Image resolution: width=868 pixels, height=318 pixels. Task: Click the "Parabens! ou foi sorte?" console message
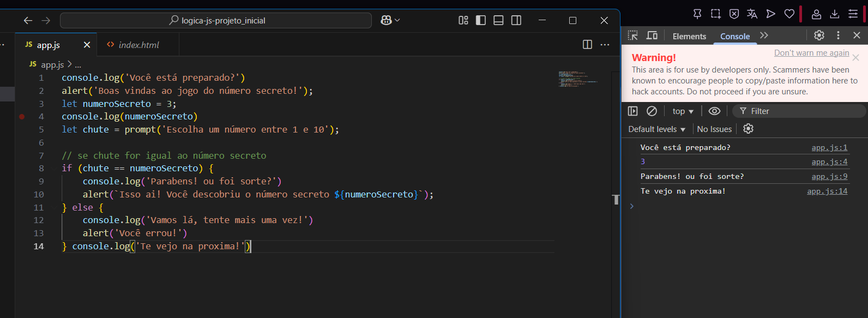coord(692,176)
